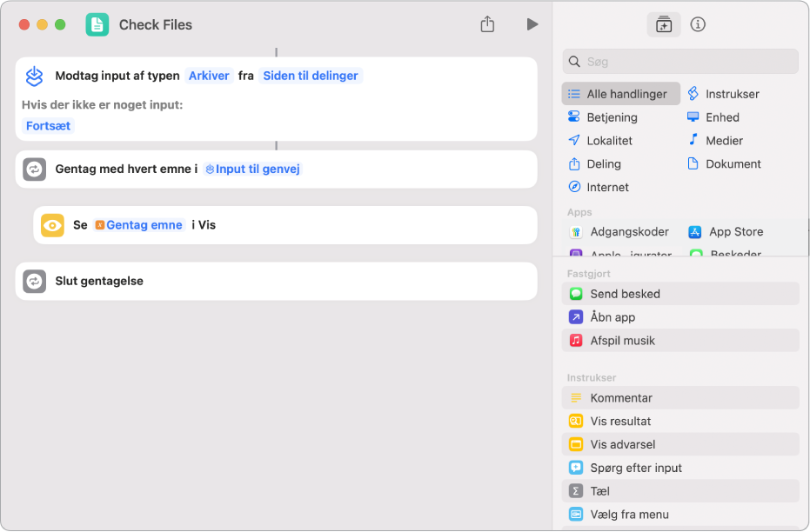Image resolution: width=810 pixels, height=532 pixels.
Task: Click the Check Files shortcut icon
Action: coord(97,24)
